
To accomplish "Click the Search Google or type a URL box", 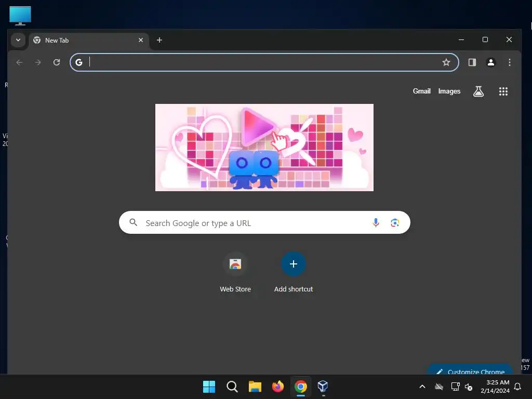I will (264, 222).
